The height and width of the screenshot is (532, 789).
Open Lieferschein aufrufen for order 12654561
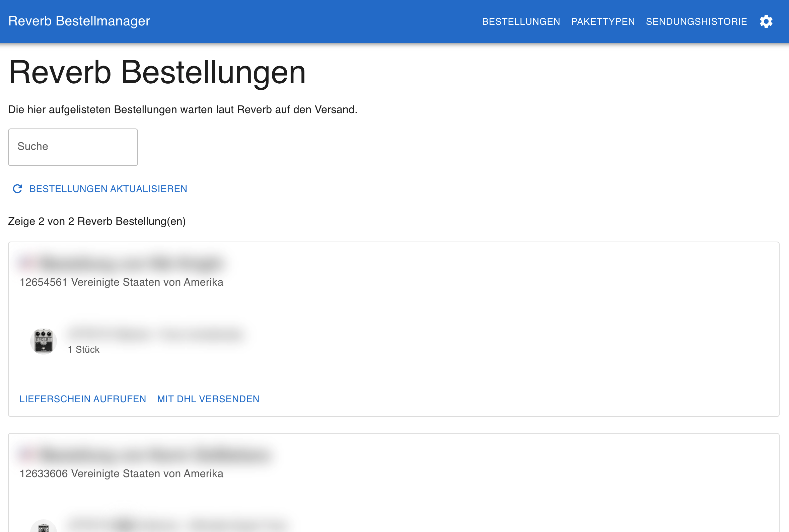[83, 398]
